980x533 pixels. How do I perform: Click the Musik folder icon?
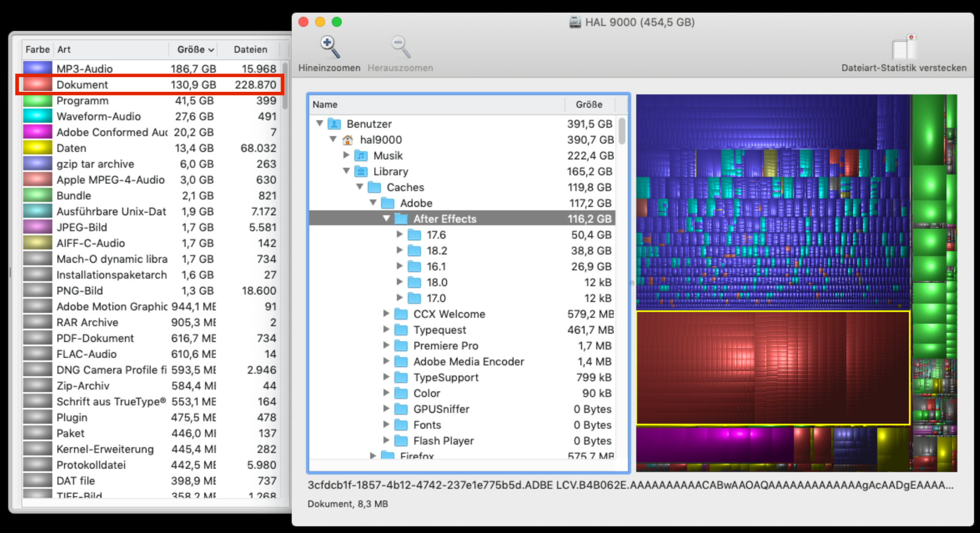tap(361, 156)
